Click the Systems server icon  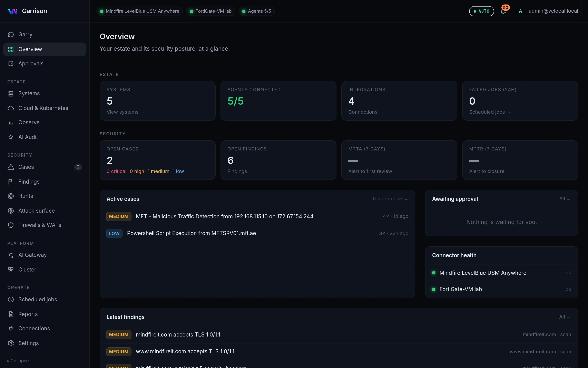(x=11, y=93)
